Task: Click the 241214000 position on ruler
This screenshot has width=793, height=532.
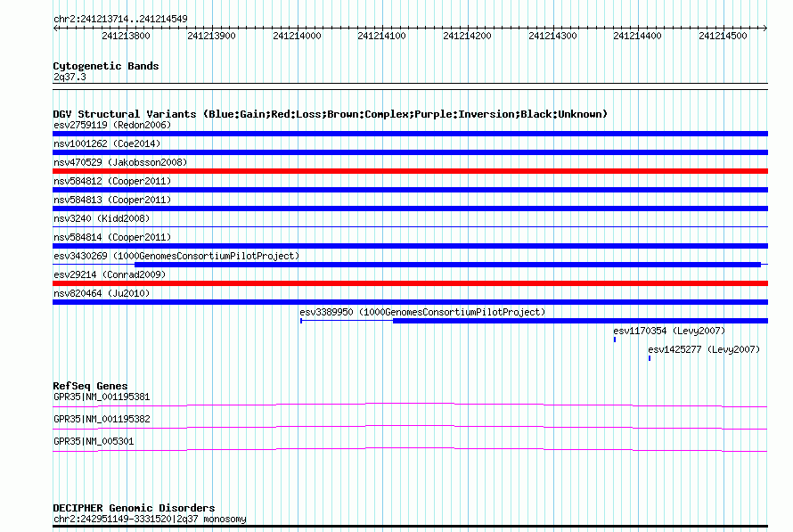Action: [297, 36]
